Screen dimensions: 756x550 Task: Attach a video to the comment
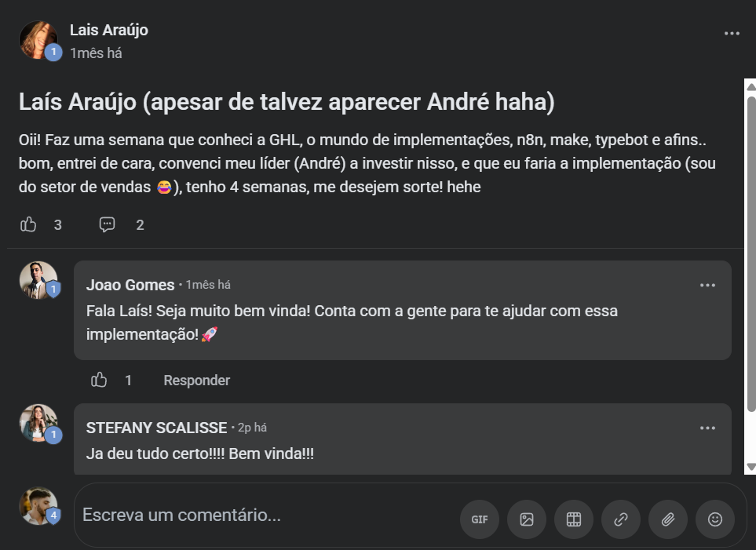point(574,519)
